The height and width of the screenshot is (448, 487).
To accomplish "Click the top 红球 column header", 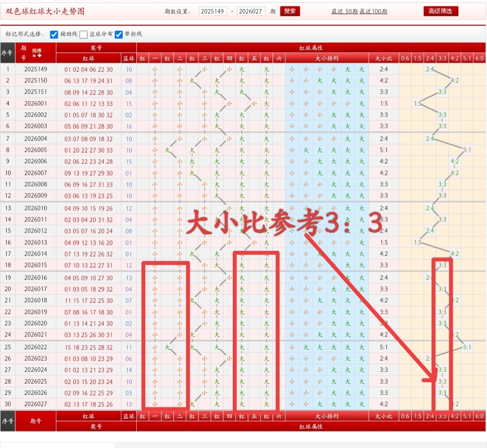I will (88, 59).
